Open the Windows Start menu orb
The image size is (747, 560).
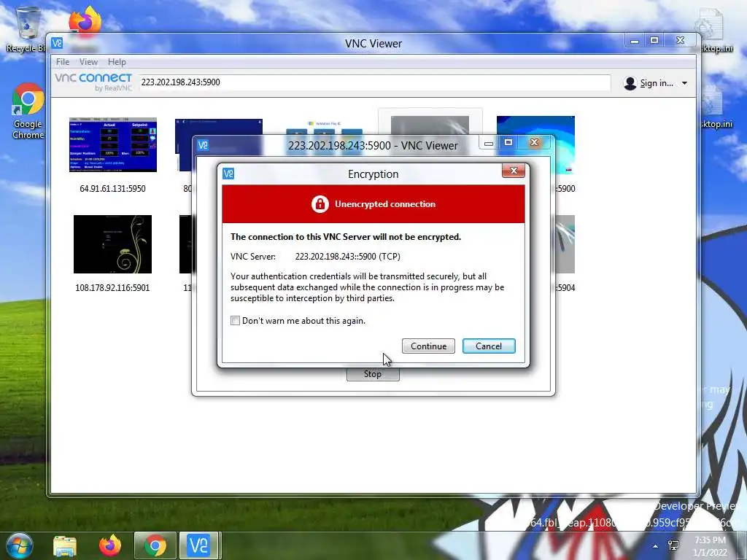pos(20,545)
